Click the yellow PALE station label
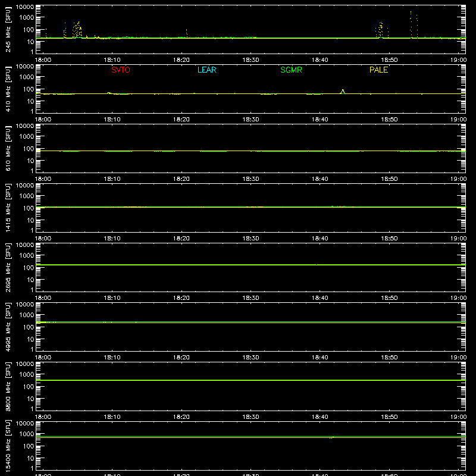 378,70
